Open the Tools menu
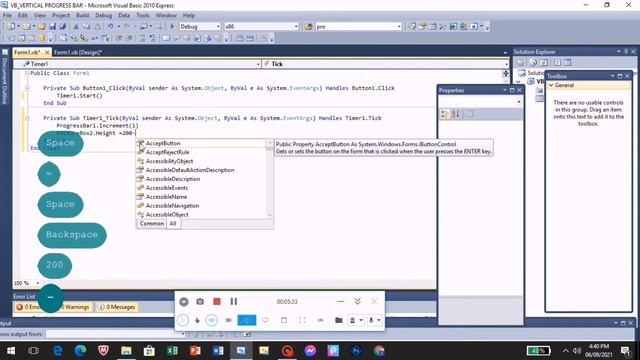 click(142, 16)
